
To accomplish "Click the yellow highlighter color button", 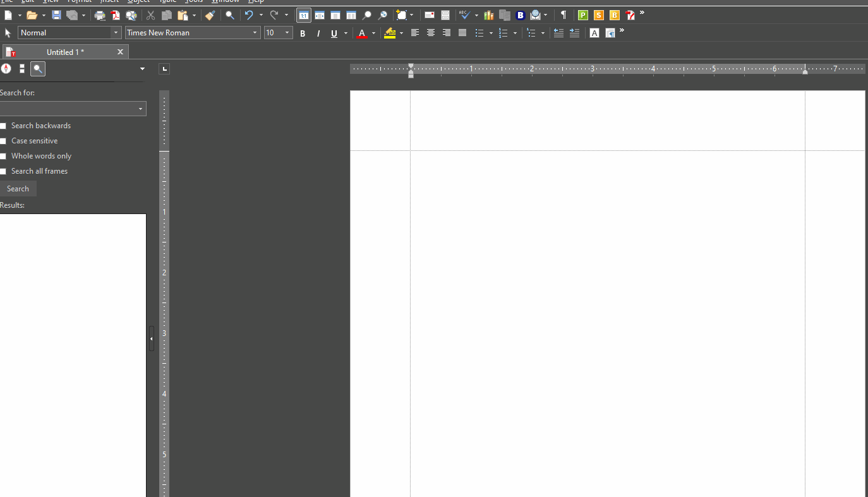I will pos(390,33).
